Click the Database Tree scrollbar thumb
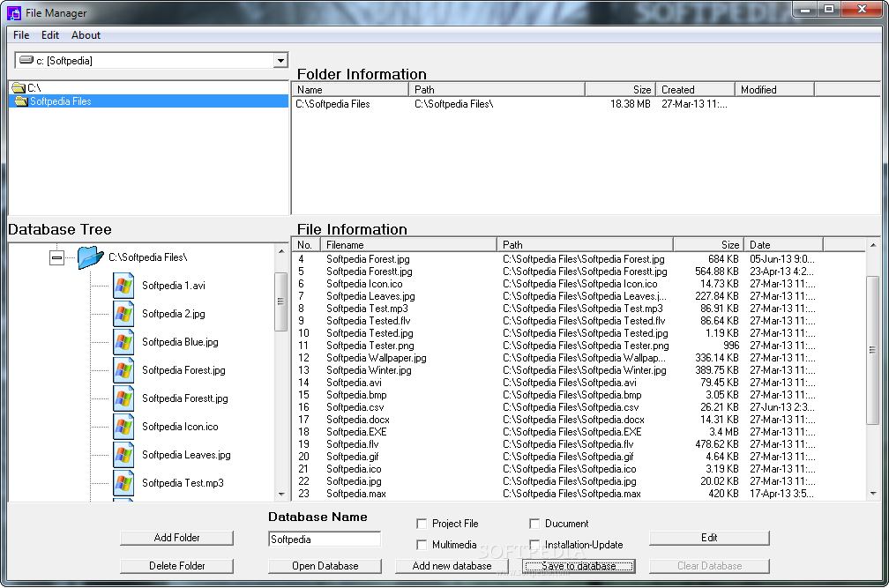The width and height of the screenshot is (889, 588). tap(281, 301)
